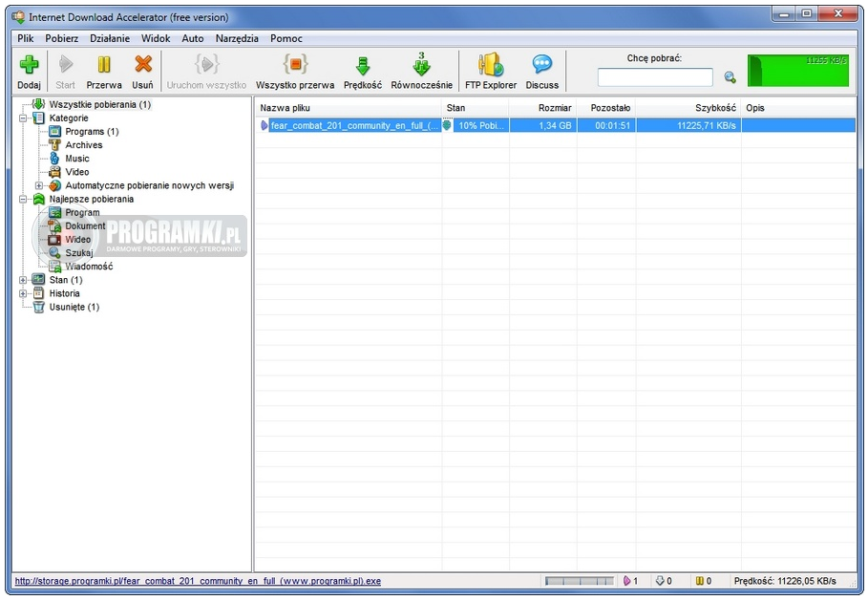The image size is (868, 600).
Task: Collapse the Najlepsze pobierania node
Action: click(23, 199)
